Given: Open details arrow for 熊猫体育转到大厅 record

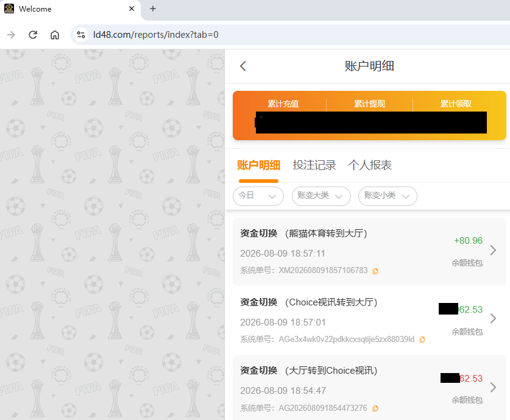Looking at the screenshot, I should (493, 250).
